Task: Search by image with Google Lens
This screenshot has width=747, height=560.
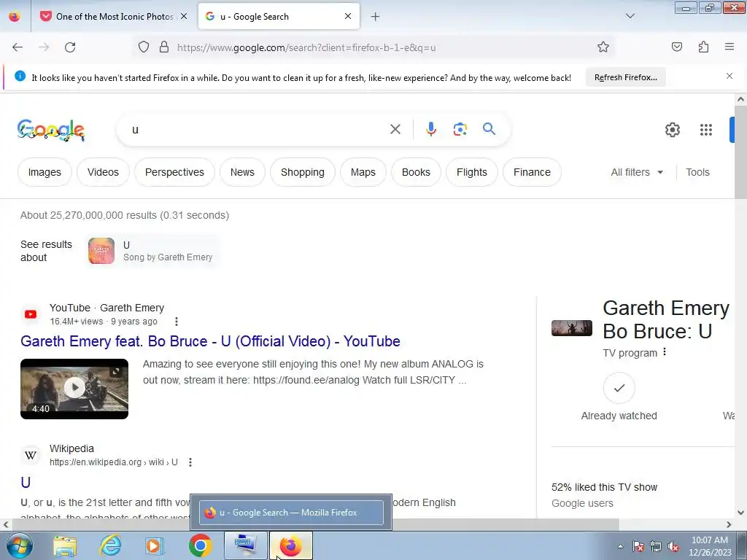Action: 460,129
